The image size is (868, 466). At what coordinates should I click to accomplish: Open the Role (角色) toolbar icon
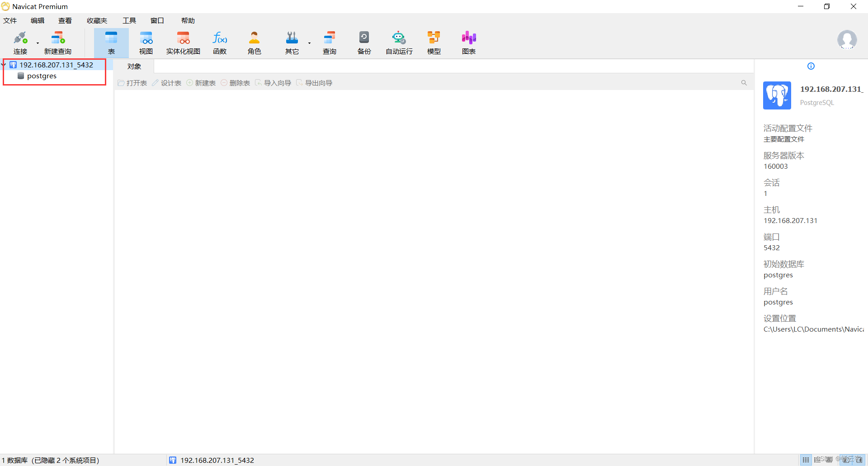pyautogui.click(x=255, y=43)
